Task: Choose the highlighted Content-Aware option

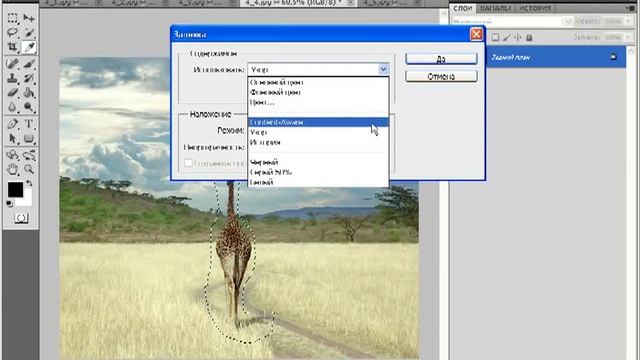Action: (x=318, y=122)
